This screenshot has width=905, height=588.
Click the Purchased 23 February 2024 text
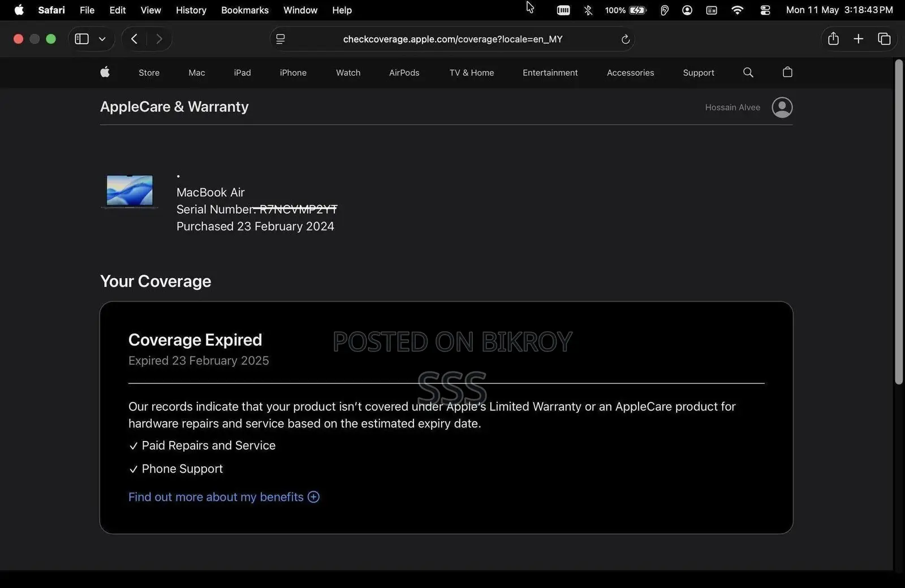point(255,226)
